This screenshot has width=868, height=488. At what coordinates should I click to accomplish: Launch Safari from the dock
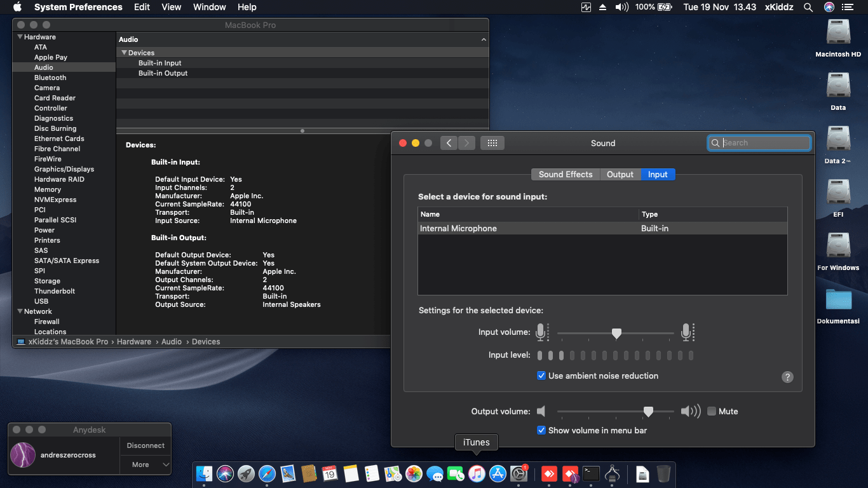pyautogui.click(x=267, y=473)
